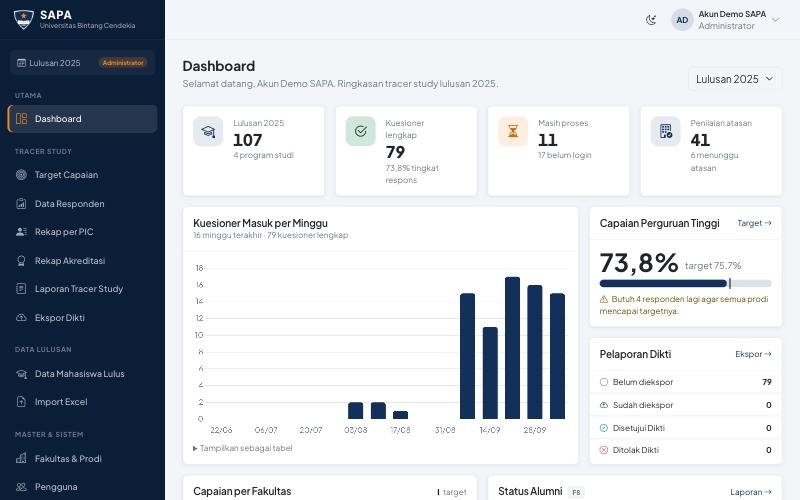This screenshot has width=800, height=500.
Task: Open Pengguna menu item
Action: coord(83,487)
